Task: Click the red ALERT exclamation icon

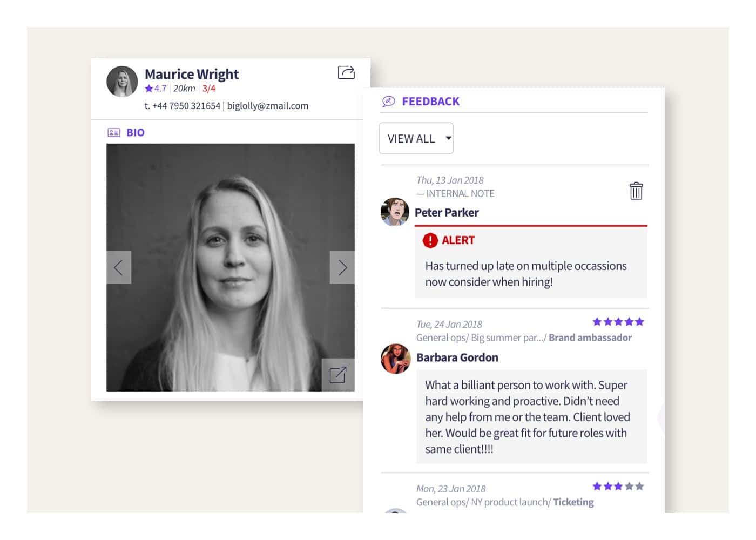Action: (430, 240)
